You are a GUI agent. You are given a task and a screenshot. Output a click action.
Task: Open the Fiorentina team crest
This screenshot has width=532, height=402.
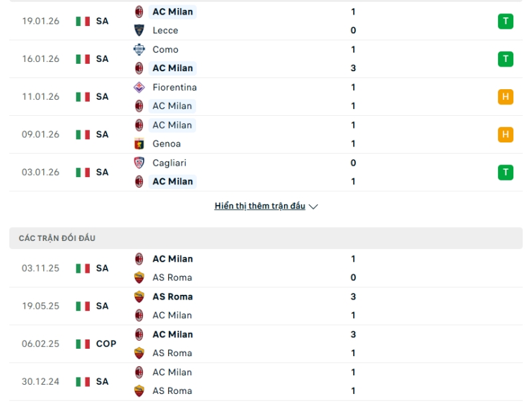(138, 87)
